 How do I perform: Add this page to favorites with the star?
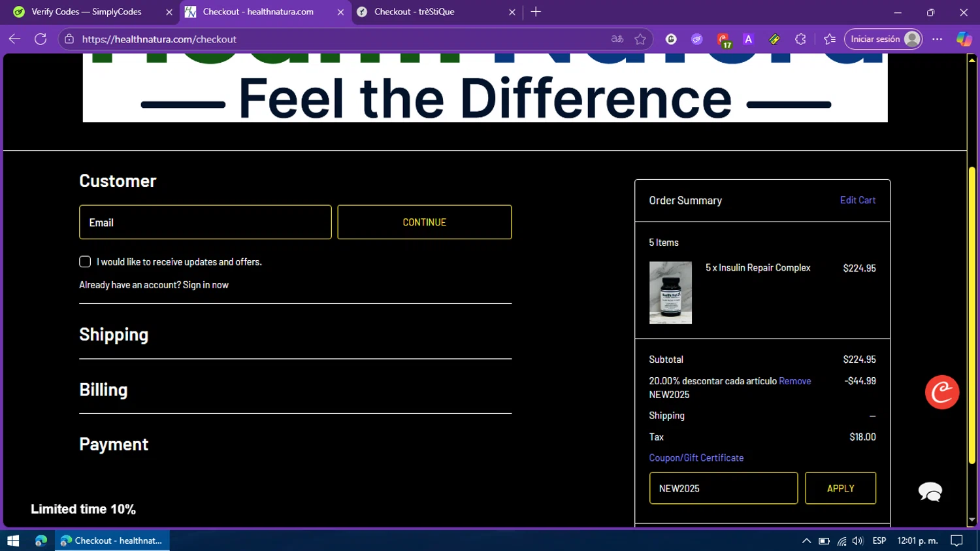640,39
